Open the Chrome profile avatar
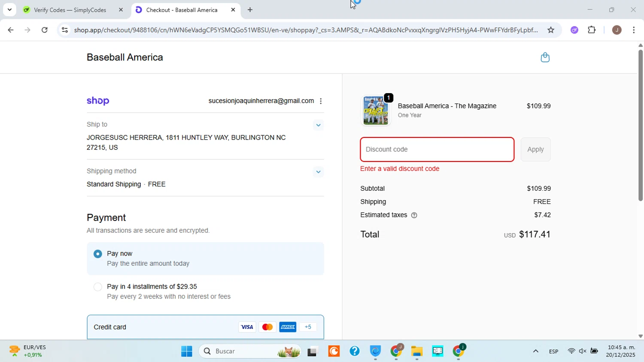Viewport: 644px width, 362px height. point(617,30)
